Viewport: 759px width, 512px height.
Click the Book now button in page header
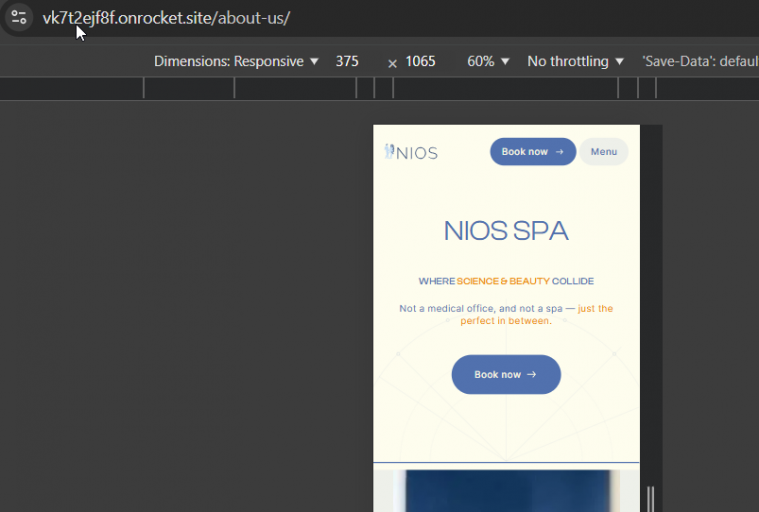tap(533, 152)
